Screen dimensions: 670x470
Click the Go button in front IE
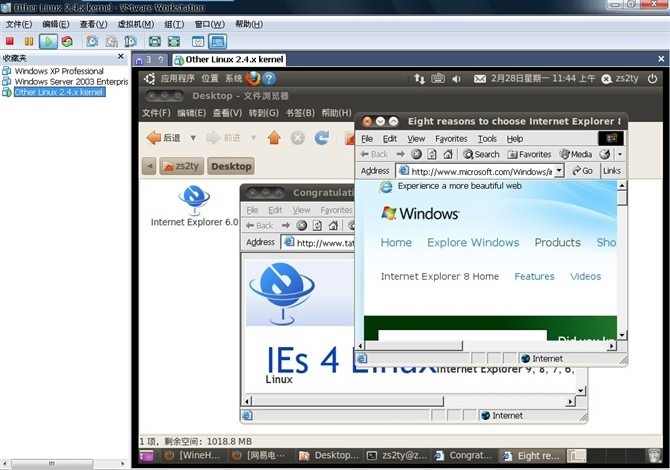click(583, 171)
